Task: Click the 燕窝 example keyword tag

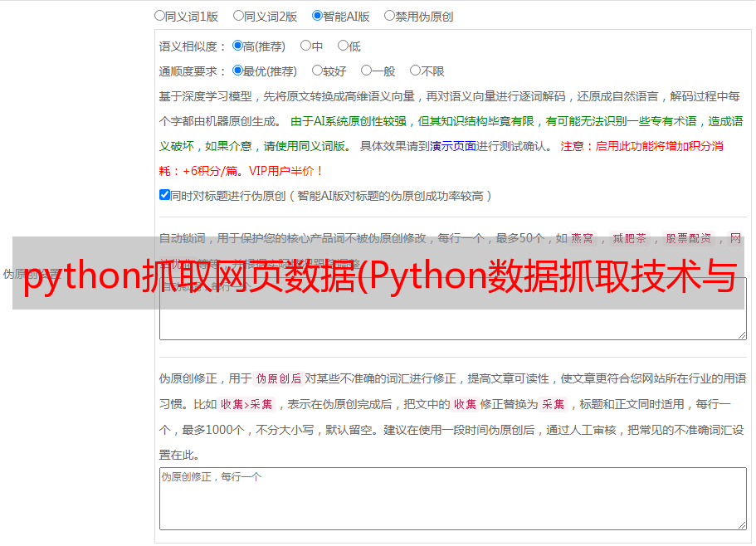Action: click(583, 238)
